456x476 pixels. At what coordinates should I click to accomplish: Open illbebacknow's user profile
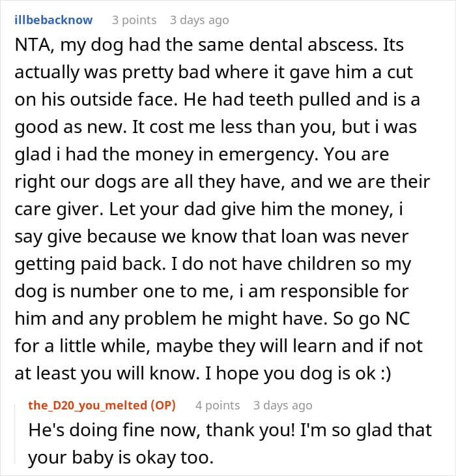tap(53, 20)
